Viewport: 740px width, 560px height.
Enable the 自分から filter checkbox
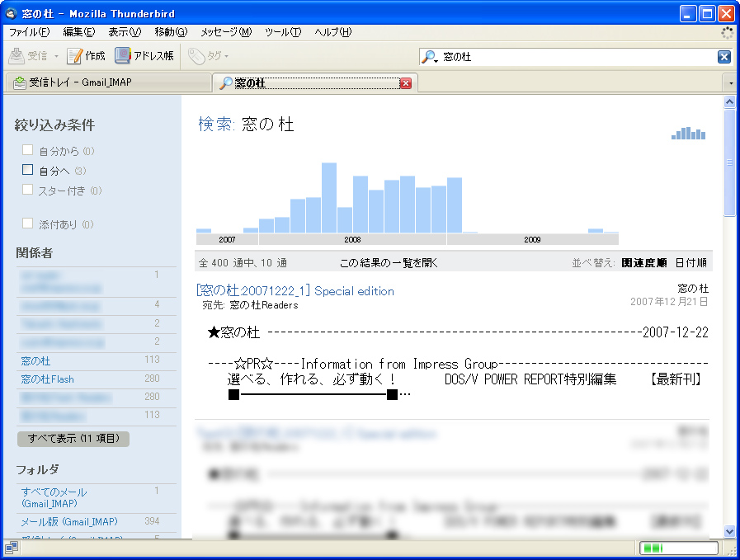click(x=27, y=151)
